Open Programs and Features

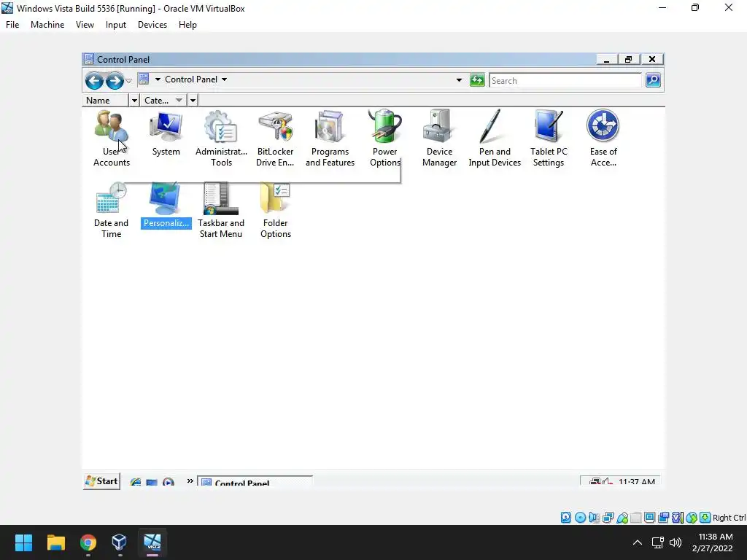pos(330,138)
